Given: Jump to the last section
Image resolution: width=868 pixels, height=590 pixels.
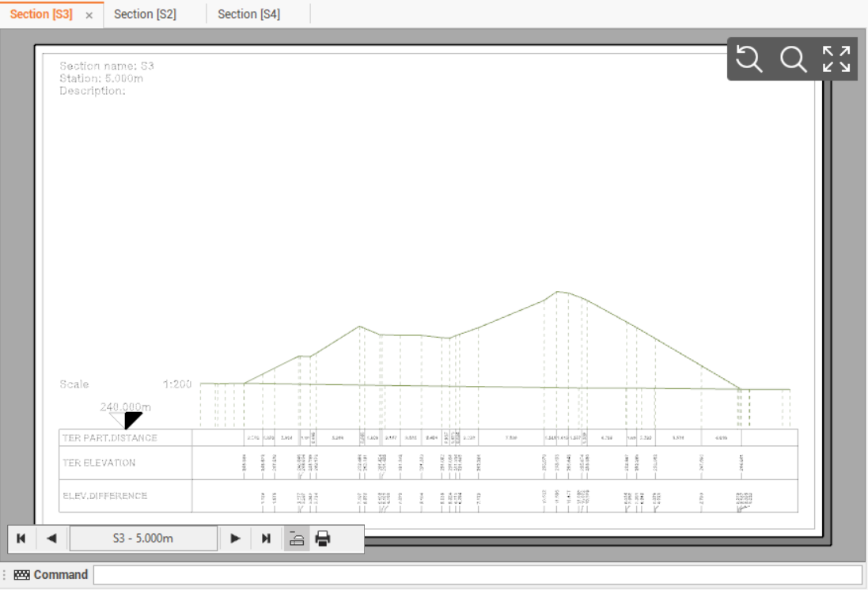Looking at the screenshot, I should [x=266, y=539].
